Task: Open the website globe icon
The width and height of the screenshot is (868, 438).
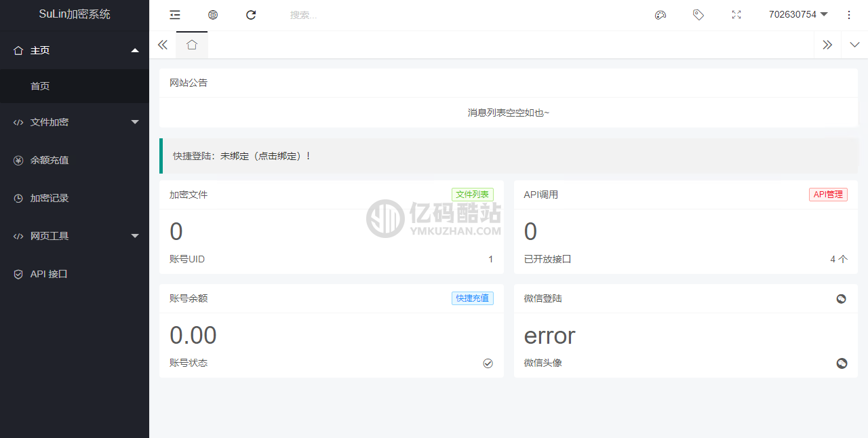Action: click(x=213, y=15)
